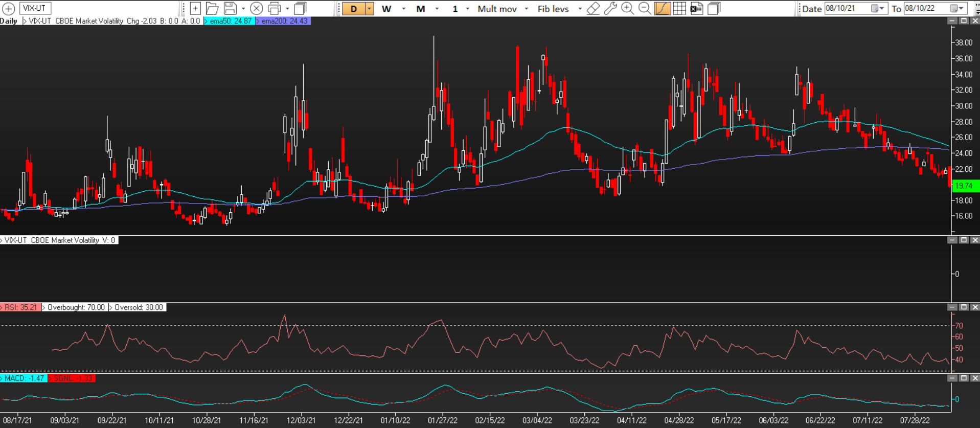The height and width of the screenshot is (428, 980).
Task: Open the dropdown attached to the D button
Action: (369, 9)
